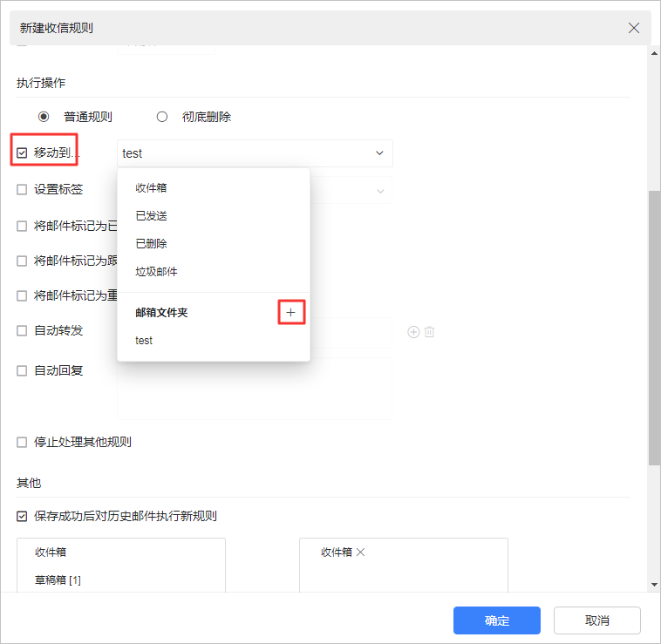Select the 普通规则 radio option
The image size is (661, 644).
44,117
